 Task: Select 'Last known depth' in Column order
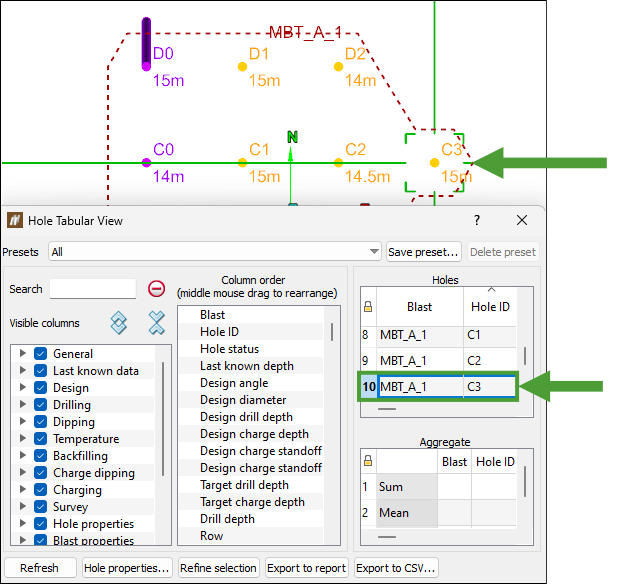click(247, 366)
